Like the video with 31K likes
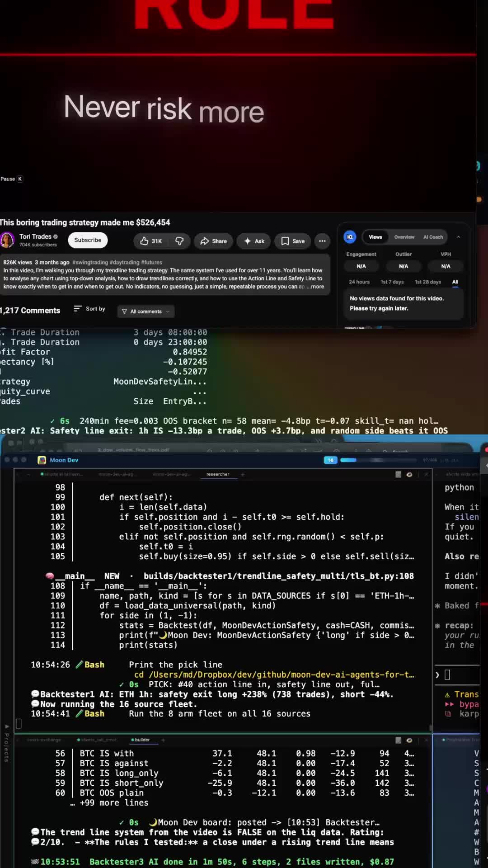 click(x=151, y=241)
